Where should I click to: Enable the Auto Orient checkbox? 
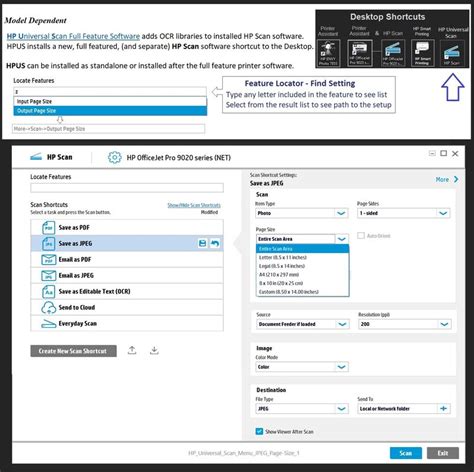[361, 236]
